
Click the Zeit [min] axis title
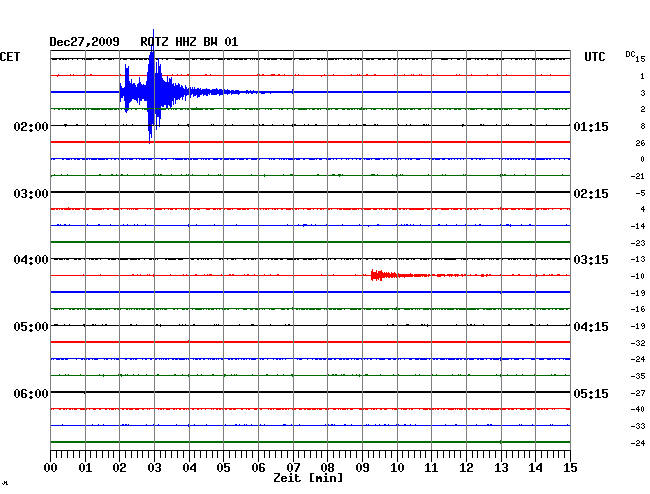pyautogui.click(x=308, y=478)
